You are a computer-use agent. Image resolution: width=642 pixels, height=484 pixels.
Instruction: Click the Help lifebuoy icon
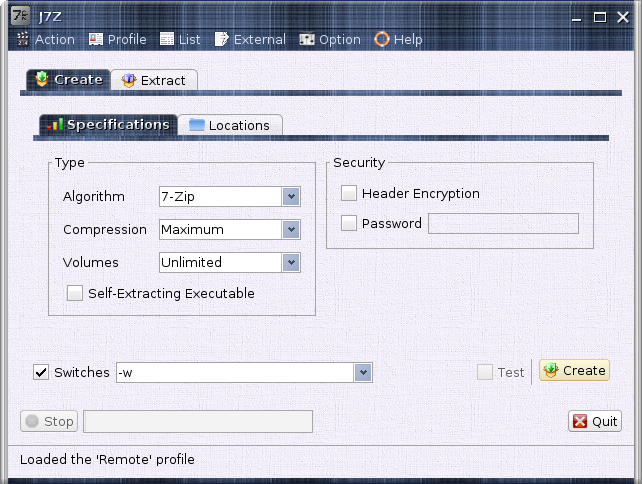click(382, 40)
